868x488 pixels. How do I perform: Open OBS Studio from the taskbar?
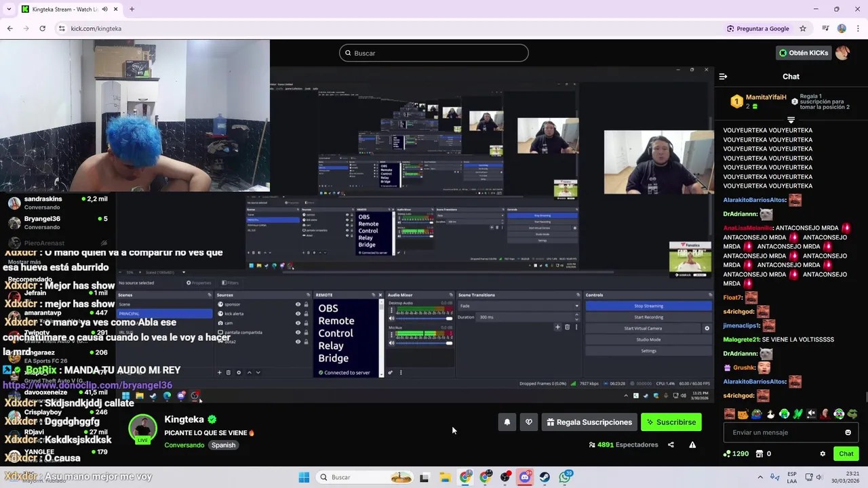click(x=505, y=477)
